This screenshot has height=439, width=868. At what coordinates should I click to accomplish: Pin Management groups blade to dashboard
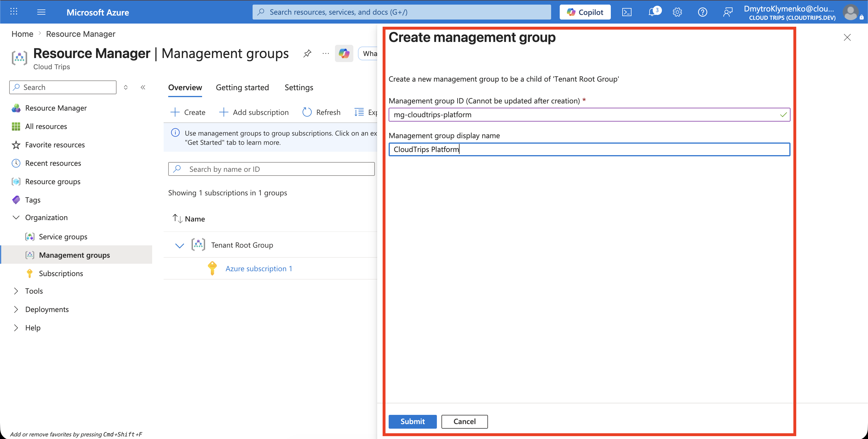(x=307, y=53)
